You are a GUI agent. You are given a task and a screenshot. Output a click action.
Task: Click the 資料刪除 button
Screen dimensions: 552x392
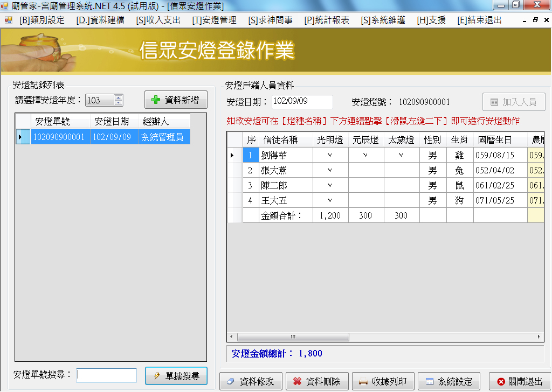coord(317,381)
